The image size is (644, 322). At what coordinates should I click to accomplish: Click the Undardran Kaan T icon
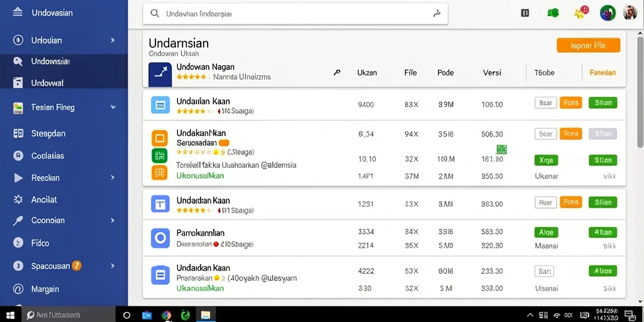(x=160, y=204)
